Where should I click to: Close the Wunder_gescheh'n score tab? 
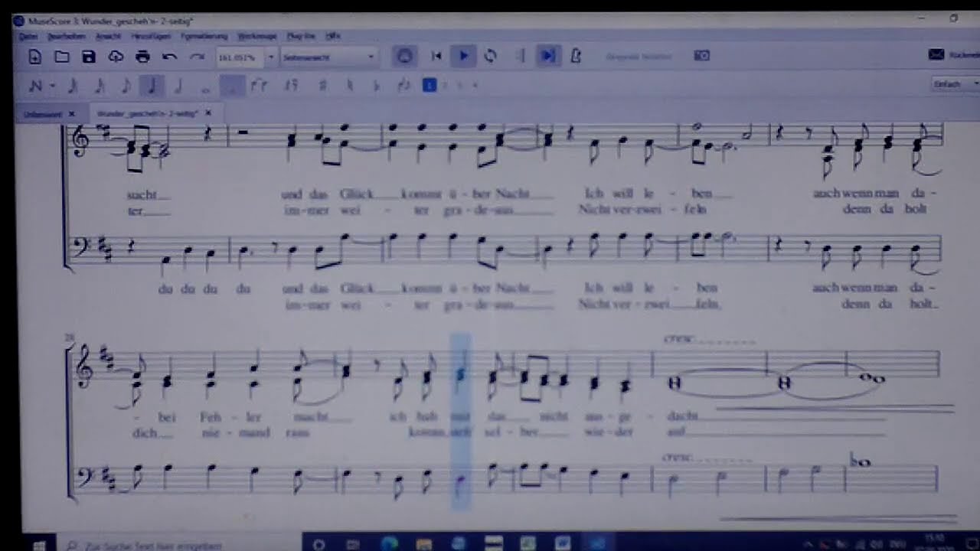pos(208,113)
